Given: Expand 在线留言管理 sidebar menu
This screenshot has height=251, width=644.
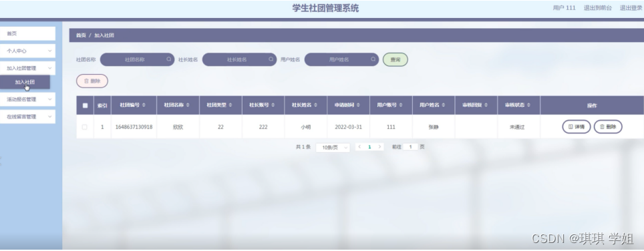Looking at the screenshot, I should [27, 116].
